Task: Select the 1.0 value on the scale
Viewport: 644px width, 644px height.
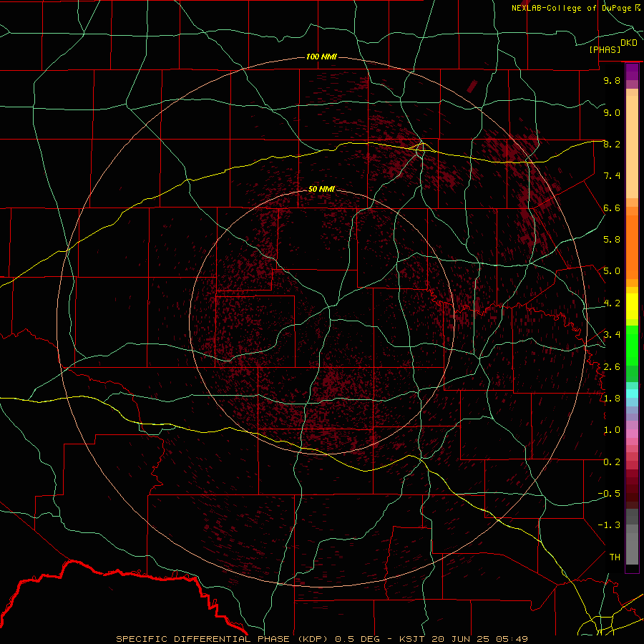Action: tap(612, 430)
